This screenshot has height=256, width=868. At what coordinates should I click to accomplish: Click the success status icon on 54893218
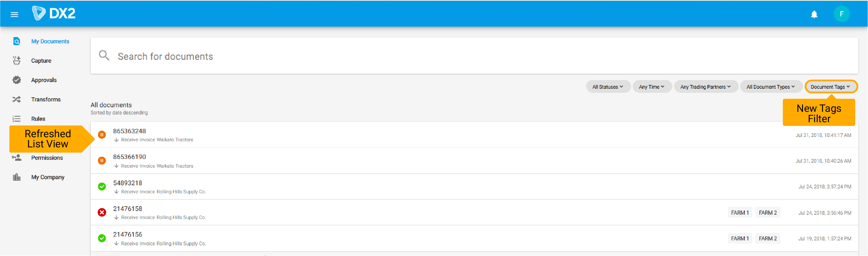click(102, 186)
